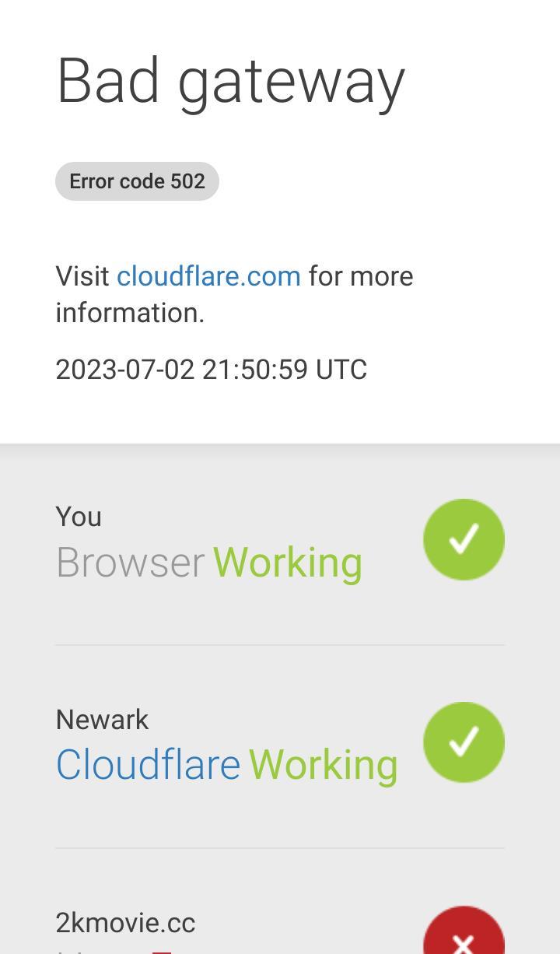Screen dimensions: 560x954
Task: Click the green Working status beside Cloudflare
Action: (324, 765)
